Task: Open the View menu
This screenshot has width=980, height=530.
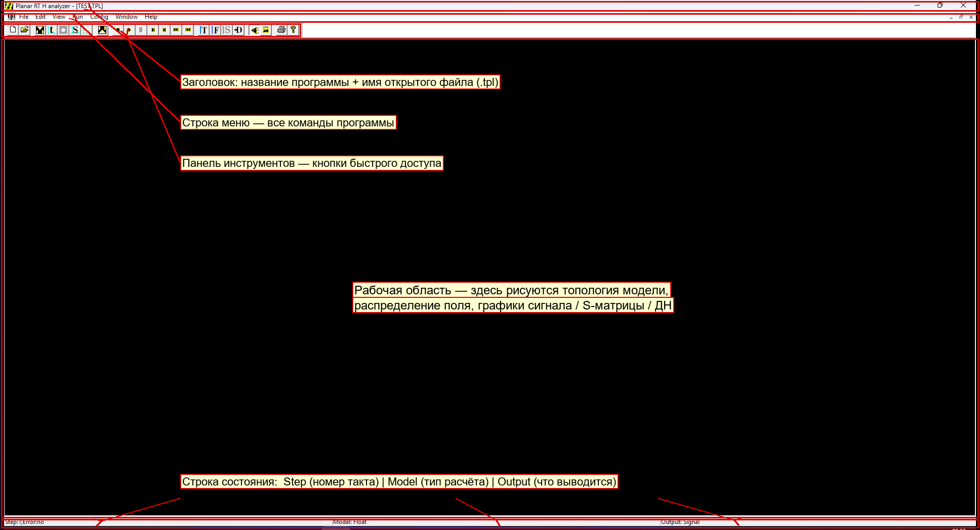Action: [59, 17]
